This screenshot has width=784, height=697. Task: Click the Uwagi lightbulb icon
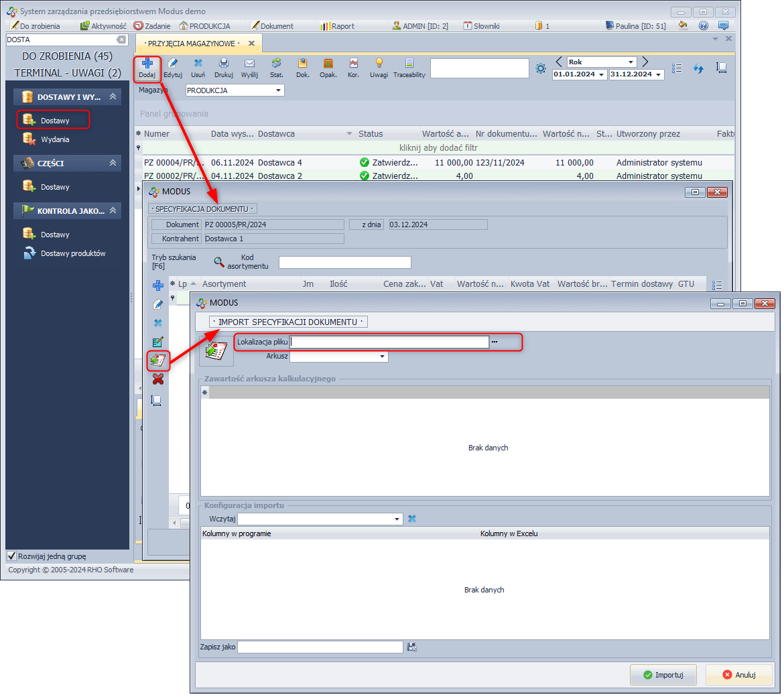[x=379, y=64]
